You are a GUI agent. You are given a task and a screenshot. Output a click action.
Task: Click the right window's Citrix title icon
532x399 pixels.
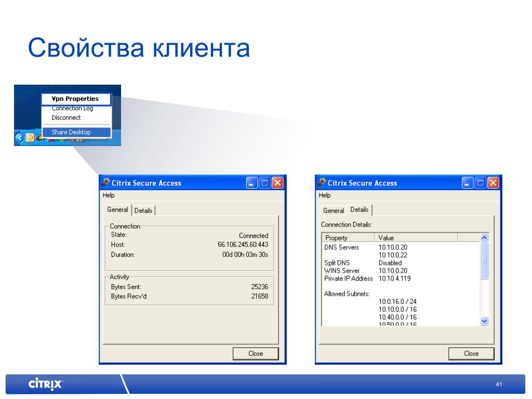coord(321,182)
